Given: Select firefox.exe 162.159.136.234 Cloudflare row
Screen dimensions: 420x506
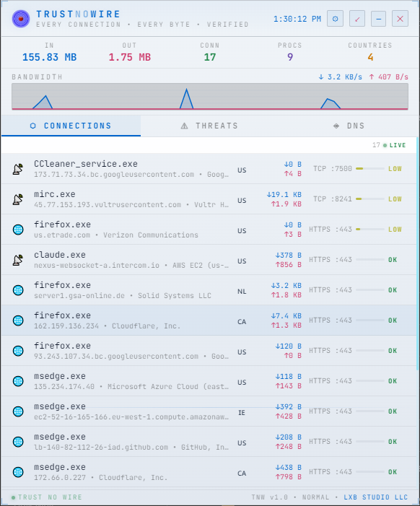Looking at the screenshot, I should point(209,320).
